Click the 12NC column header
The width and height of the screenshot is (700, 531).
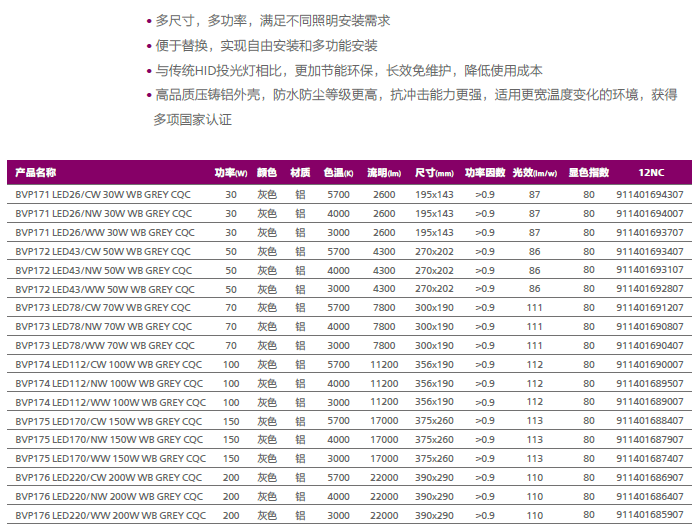(650, 173)
